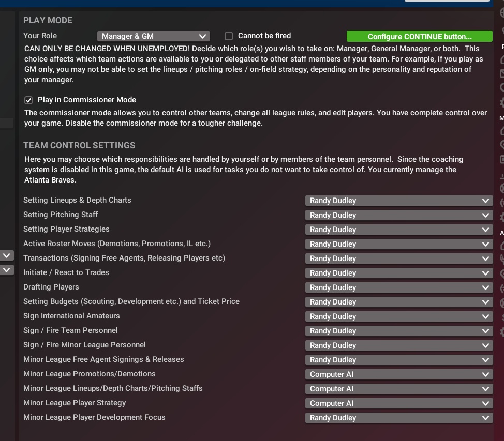The image size is (504, 441).
Task: Expand Setting Lineups & Depth Charts dropdown
Action: click(398, 201)
